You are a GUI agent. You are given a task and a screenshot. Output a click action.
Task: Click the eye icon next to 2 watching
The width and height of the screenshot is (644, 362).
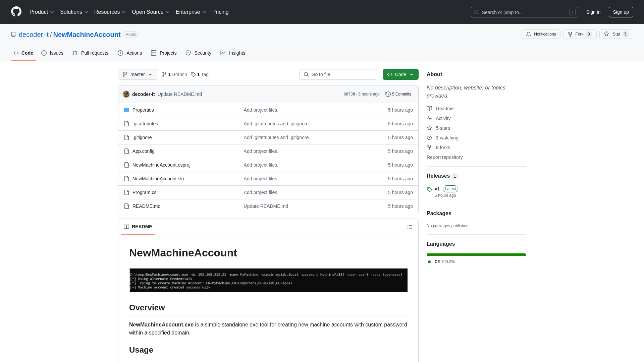429,138
